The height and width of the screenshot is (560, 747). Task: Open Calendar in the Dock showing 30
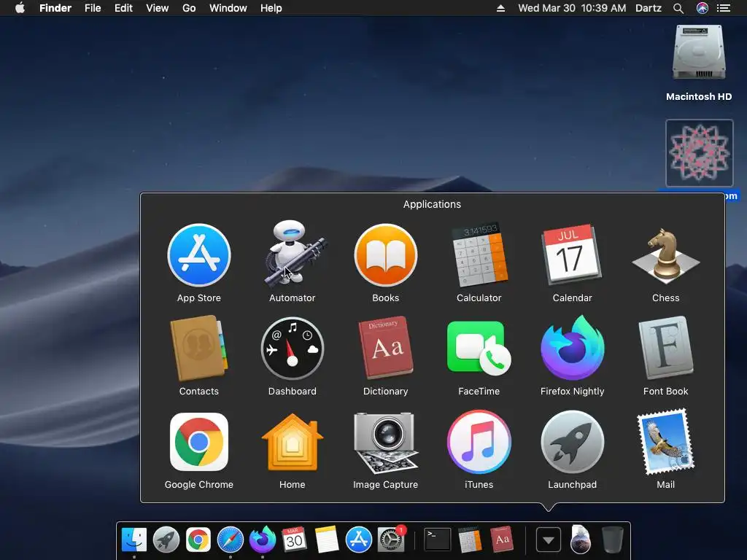tap(294, 540)
